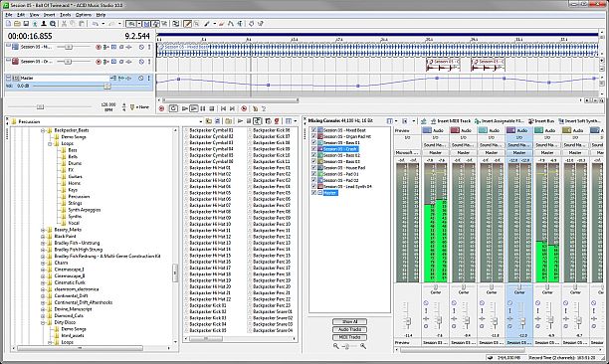Click Insert MIDI Track in mixer toolbar

pos(451,121)
